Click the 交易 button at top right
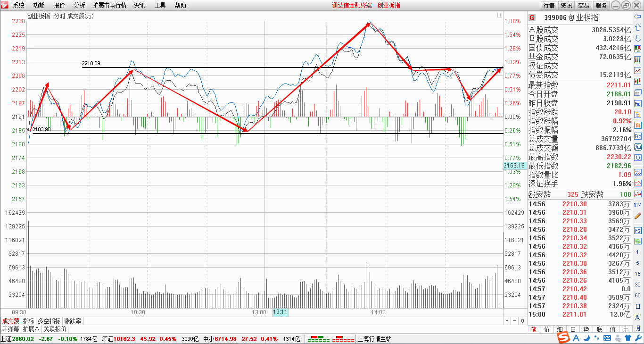Screen dimensions: 644x344 click(584, 5)
